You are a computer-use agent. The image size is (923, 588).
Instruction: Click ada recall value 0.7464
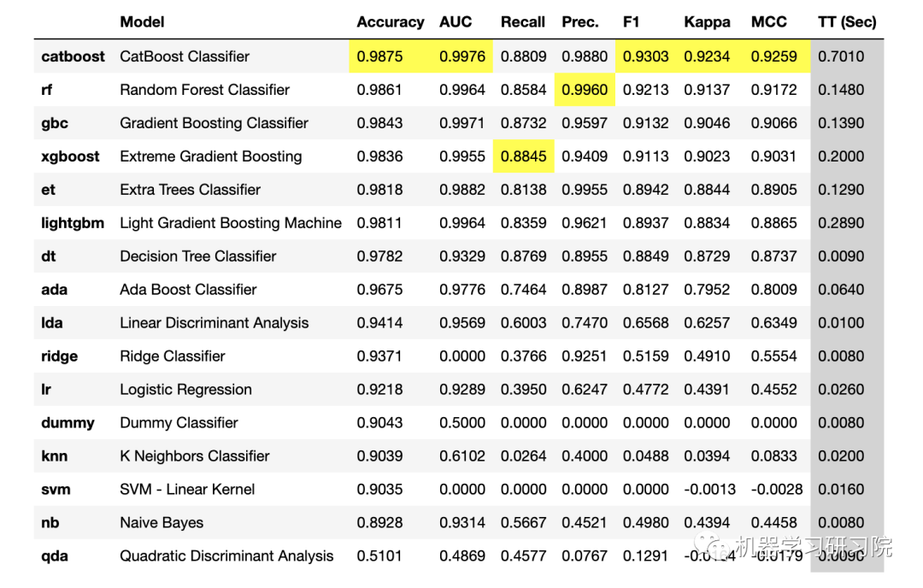point(523,290)
